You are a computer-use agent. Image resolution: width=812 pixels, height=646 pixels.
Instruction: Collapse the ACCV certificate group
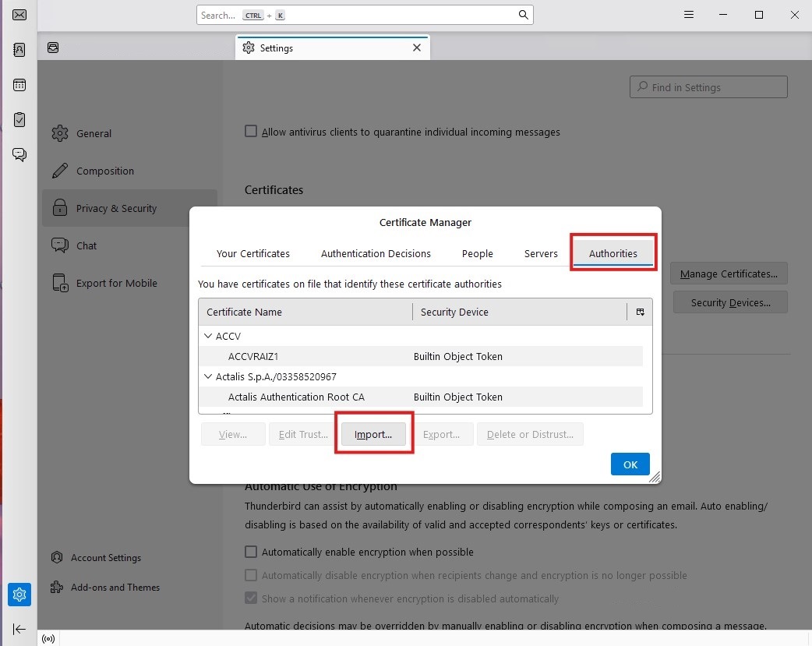point(208,336)
